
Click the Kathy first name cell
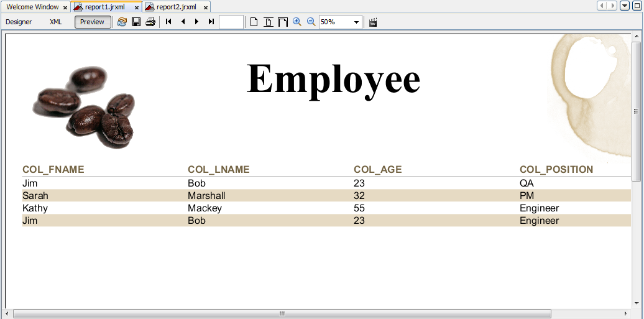[x=35, y=208]
